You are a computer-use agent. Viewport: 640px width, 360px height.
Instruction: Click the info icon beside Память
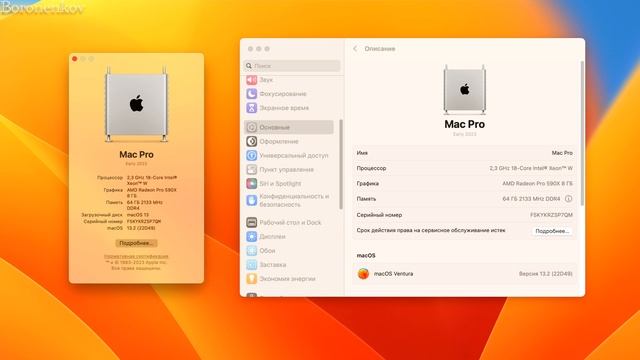tap(568, 199)
